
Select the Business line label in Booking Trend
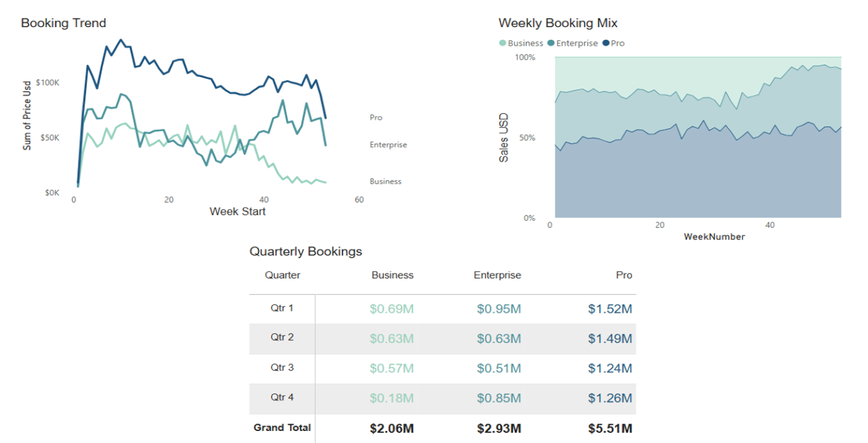point(385,181)
